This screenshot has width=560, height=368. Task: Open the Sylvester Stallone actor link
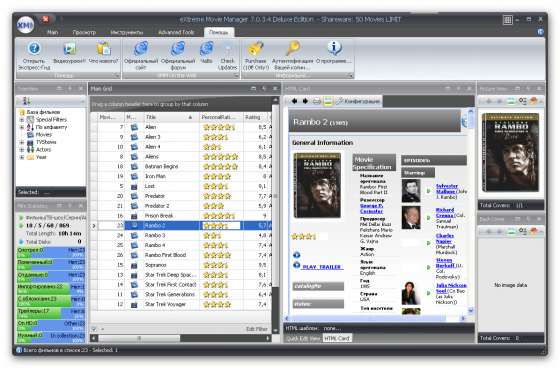coord(446,189)
